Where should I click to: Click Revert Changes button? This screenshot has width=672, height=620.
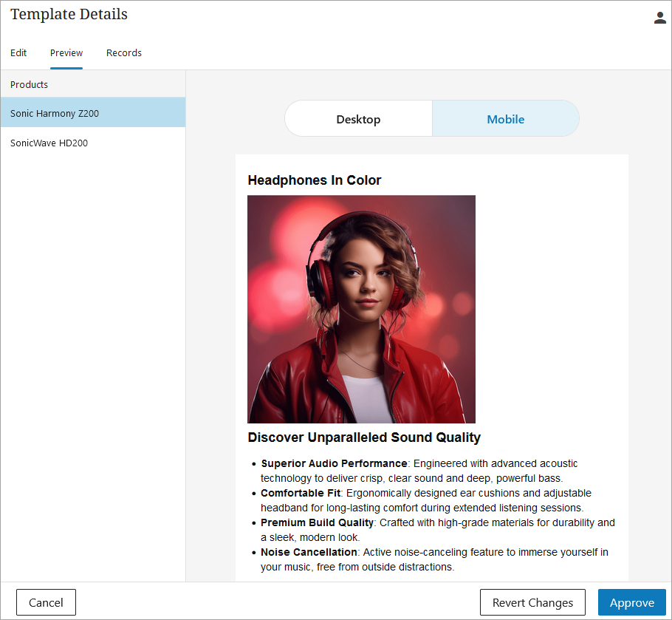[532, 602]
